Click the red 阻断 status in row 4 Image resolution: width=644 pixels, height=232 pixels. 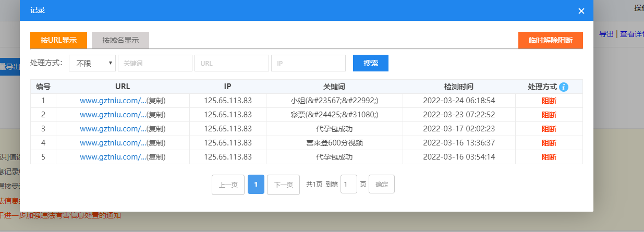pos(549,143)
